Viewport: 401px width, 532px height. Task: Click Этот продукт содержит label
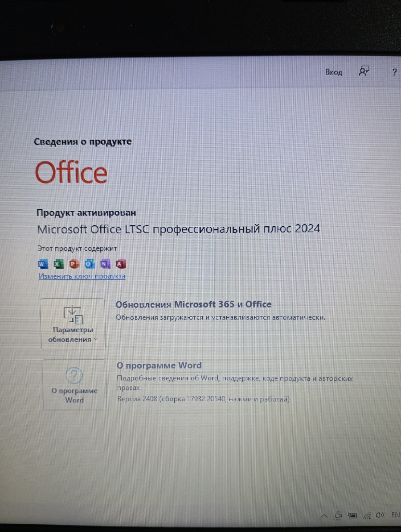click(x=77, y=248)
